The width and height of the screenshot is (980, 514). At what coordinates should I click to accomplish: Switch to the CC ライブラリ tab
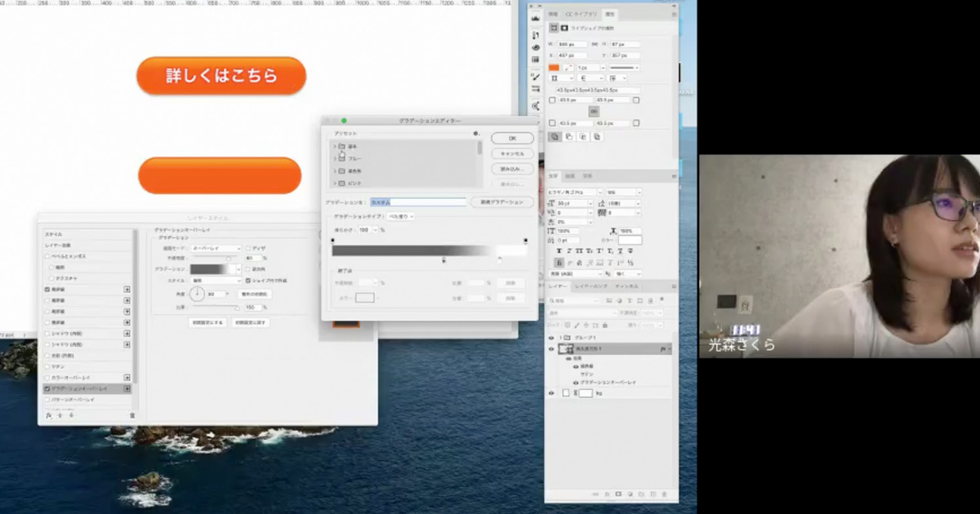[x=581, y=15]
